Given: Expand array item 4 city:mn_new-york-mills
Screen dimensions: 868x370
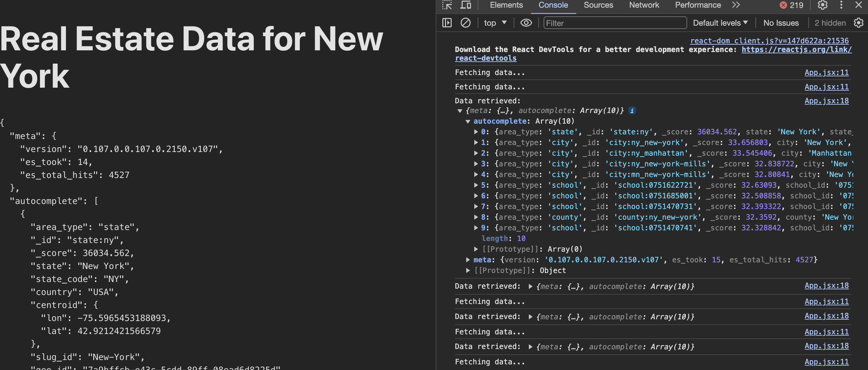Looking at the screenshot, I should (476, 175).
